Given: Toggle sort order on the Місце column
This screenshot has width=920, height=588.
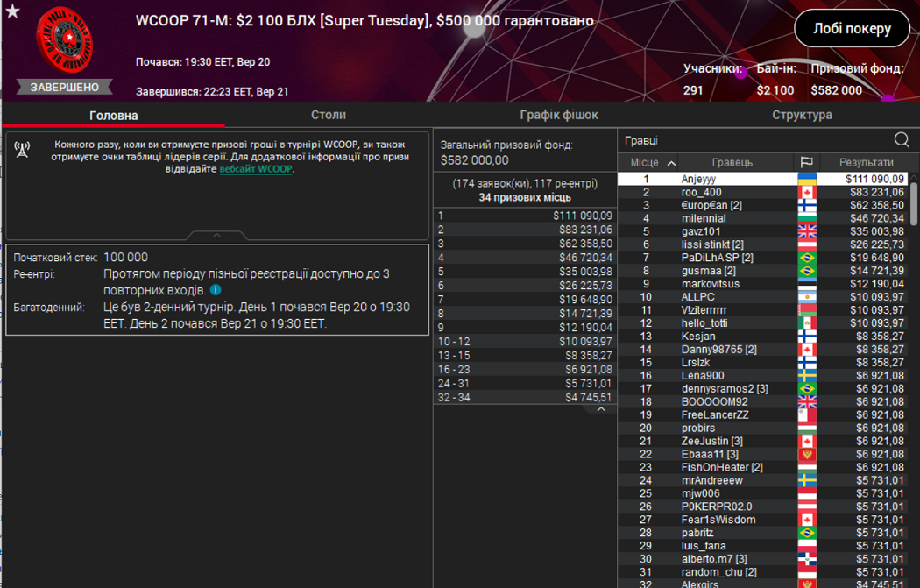Looking at the screenshot, I should (x=647, y=162).
